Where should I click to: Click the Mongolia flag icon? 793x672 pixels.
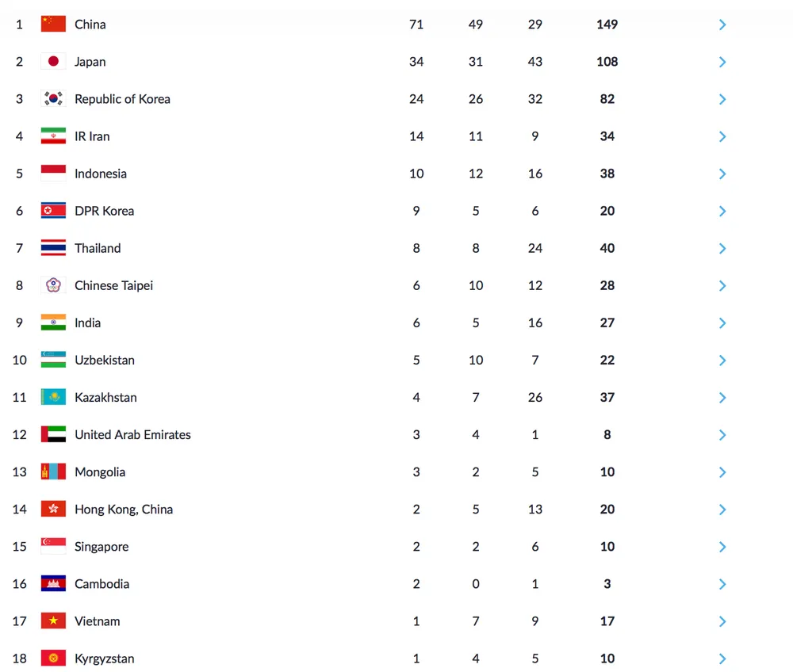coord(53,472)
